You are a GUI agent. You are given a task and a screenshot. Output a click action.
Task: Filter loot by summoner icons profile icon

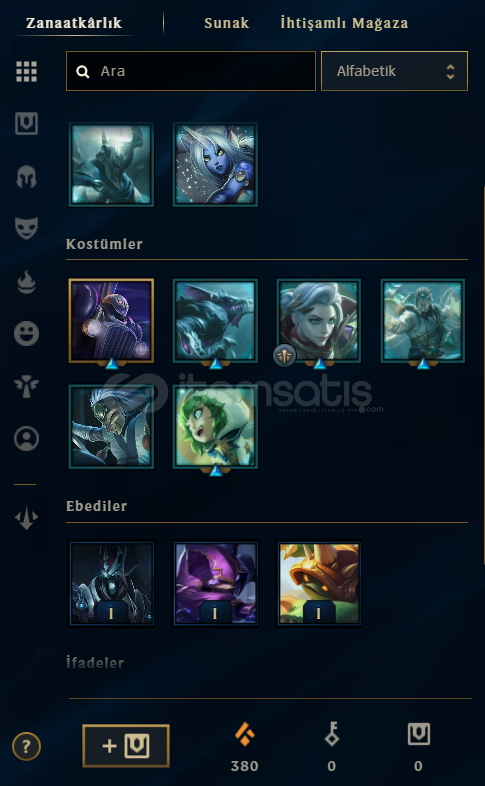(26, 439)
